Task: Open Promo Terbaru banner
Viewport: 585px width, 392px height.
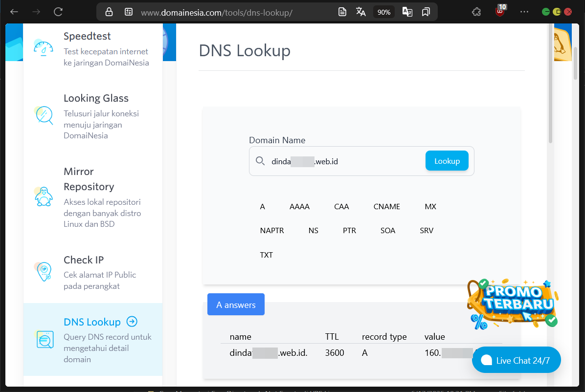Action: (512, 304)
